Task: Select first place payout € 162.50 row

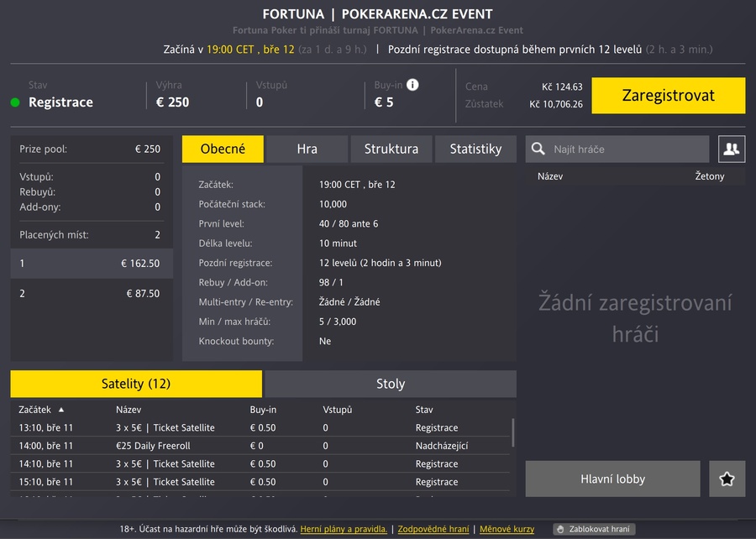Action: [92, 264]
